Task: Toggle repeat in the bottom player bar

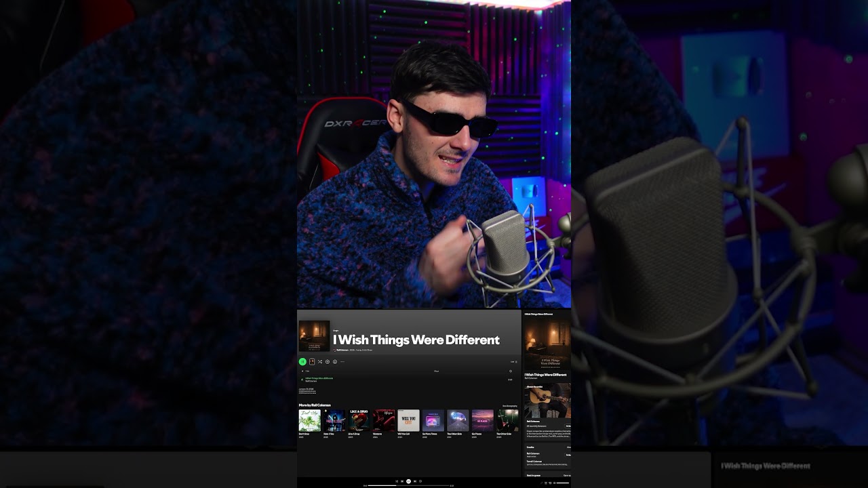Action: pyautogui.click(x=420, y=481)
